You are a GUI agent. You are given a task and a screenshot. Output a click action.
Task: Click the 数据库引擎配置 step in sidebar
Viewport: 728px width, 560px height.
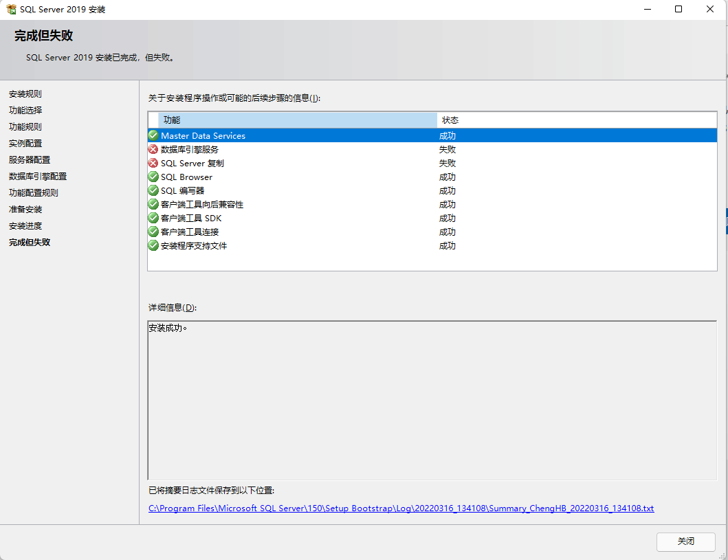38,177
